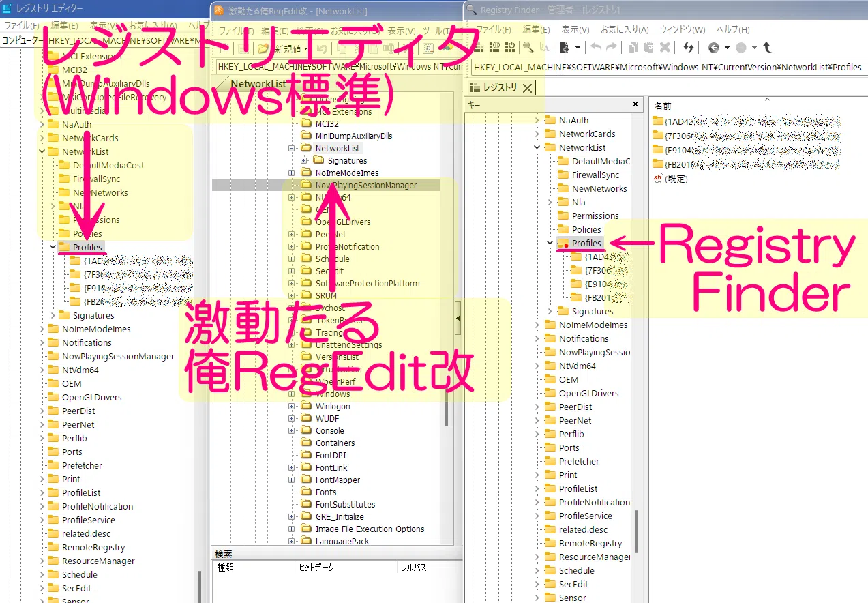Click Registry Finder address path field
The image size is (868, 603).
pos(668,67)
